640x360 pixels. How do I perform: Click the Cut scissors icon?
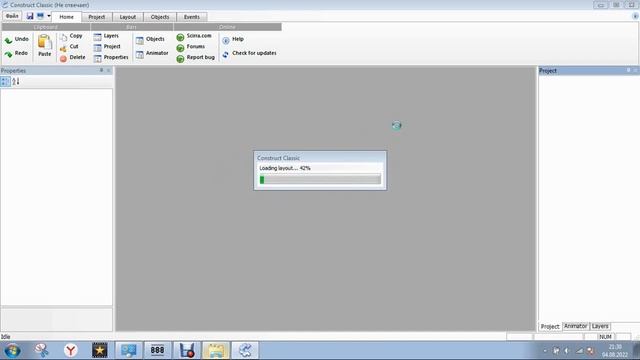63,48
